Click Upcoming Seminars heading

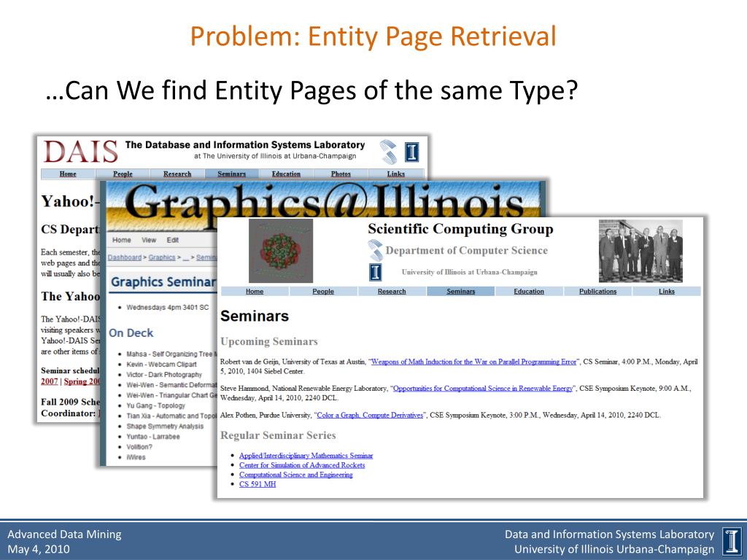click(x=268, y=341)
